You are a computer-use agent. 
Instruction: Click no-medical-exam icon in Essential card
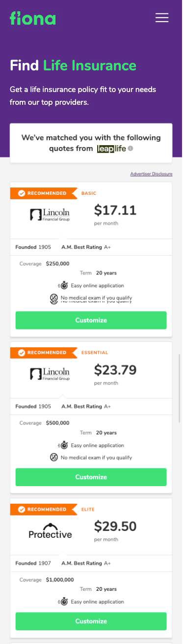[54, 458]
